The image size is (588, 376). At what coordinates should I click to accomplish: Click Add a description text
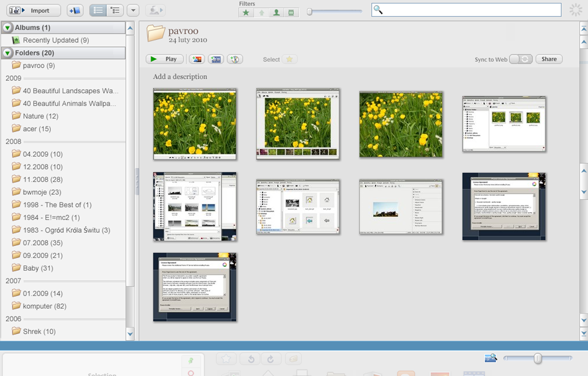(180, 77)
